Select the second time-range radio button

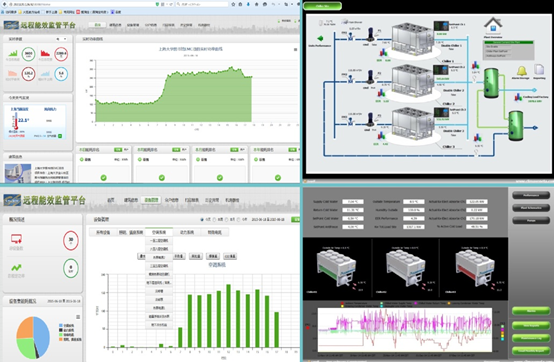(214, 220)
